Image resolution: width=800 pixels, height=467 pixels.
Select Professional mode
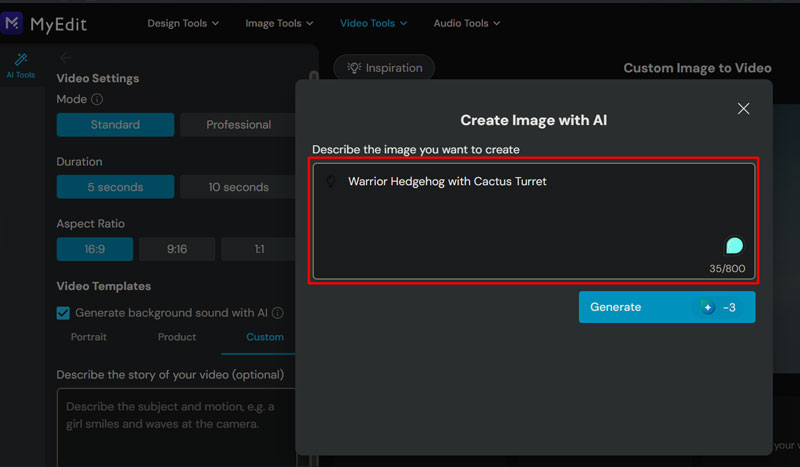(x=238, y=125)
